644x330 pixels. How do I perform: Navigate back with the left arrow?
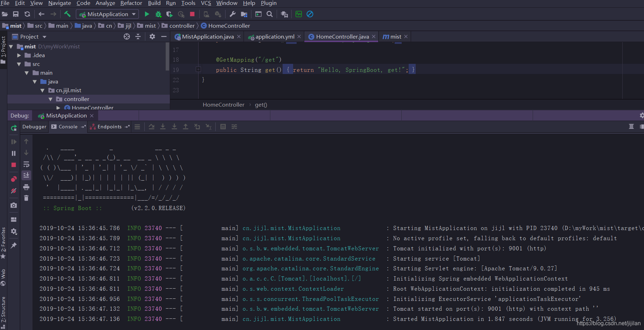click(x=41, y=14)
